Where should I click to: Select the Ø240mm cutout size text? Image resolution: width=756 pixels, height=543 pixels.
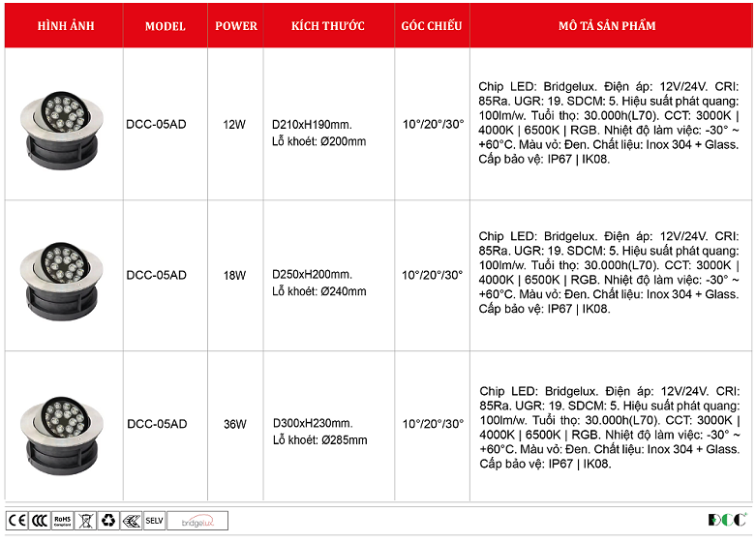coord(344,291)
